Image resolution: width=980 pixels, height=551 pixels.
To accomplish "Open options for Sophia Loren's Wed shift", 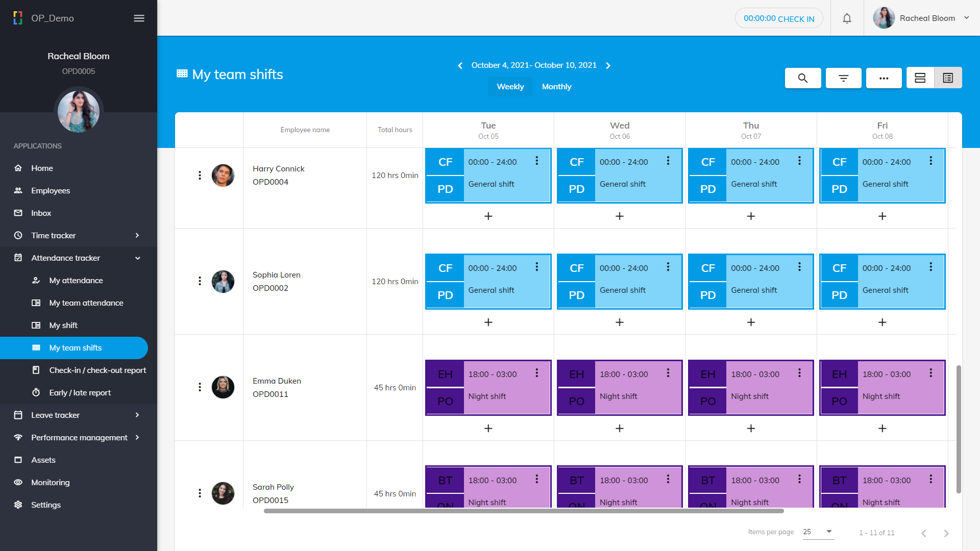I will tap(668, 267).
